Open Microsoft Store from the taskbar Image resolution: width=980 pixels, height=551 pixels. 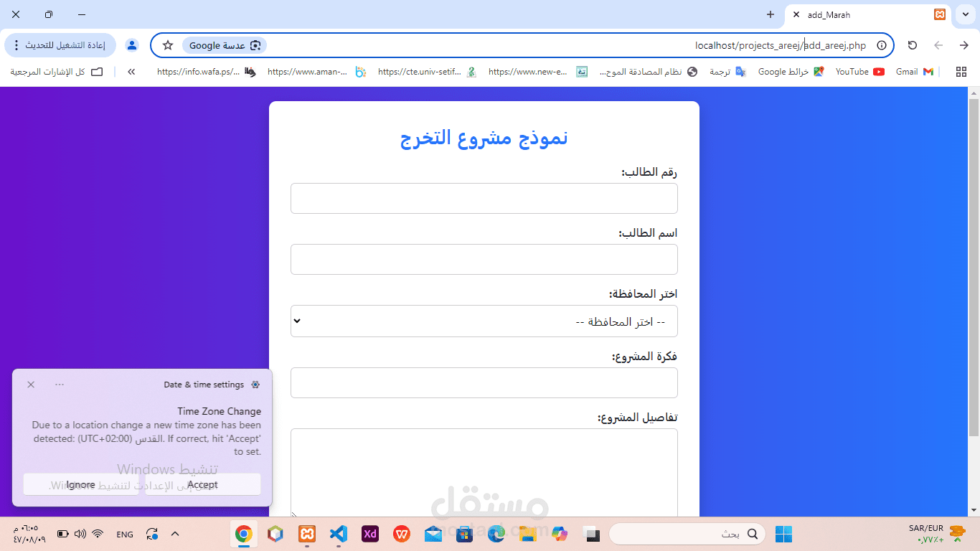click(465, 534)
